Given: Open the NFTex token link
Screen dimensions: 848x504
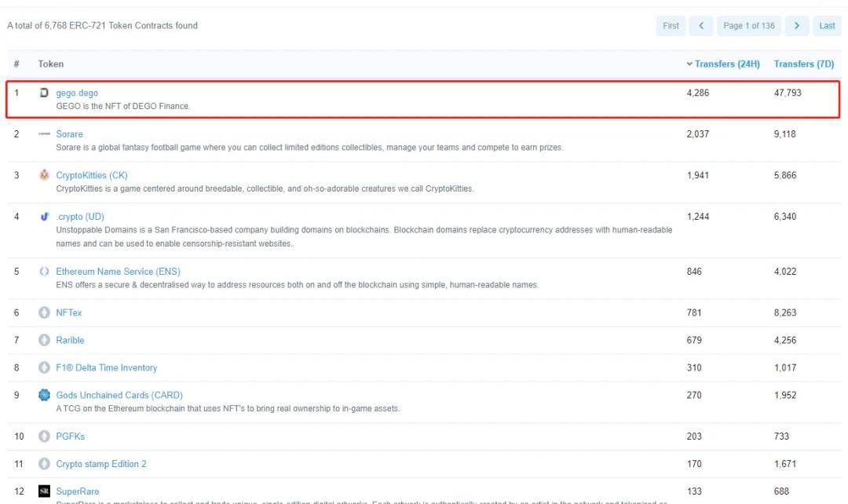Looking at the screenshot, I should 68,312.
